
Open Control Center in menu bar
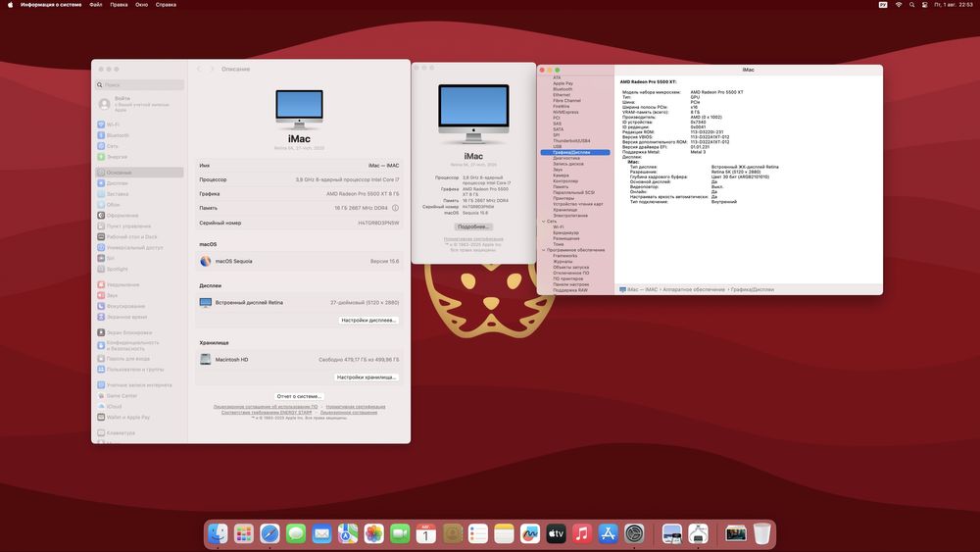925,4
